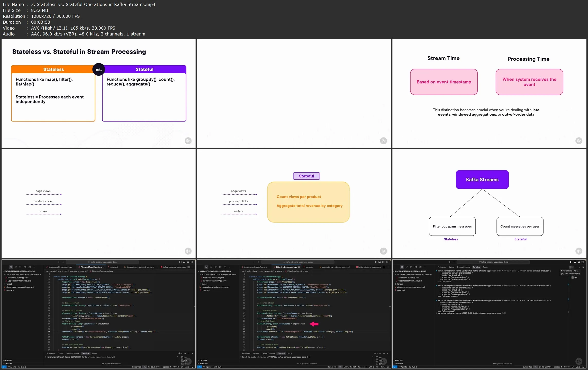Close the terminal panel in bottom-left code frame
The image size is (588, 370).
click(192, 354)
